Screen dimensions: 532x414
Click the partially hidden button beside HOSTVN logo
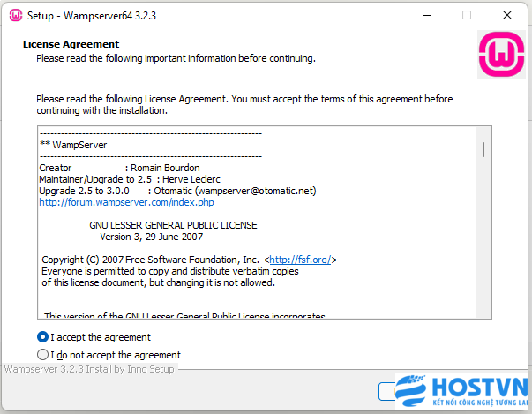(x=386, y=391)
